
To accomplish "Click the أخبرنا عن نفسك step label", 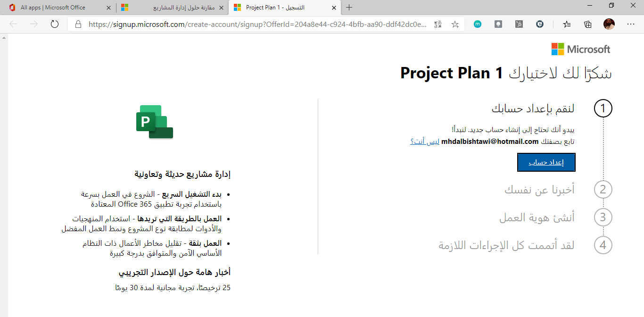I will pyautogui.click(x=539, y=190).
